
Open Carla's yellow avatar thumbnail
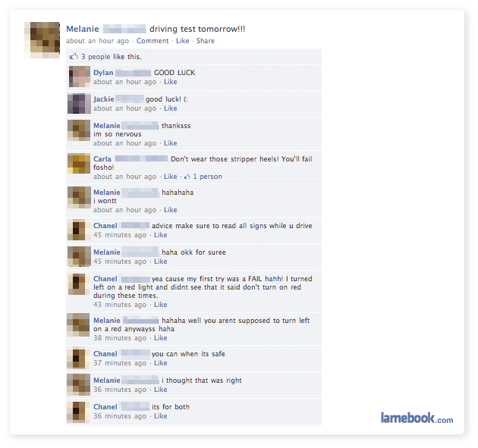coord(79,163)
